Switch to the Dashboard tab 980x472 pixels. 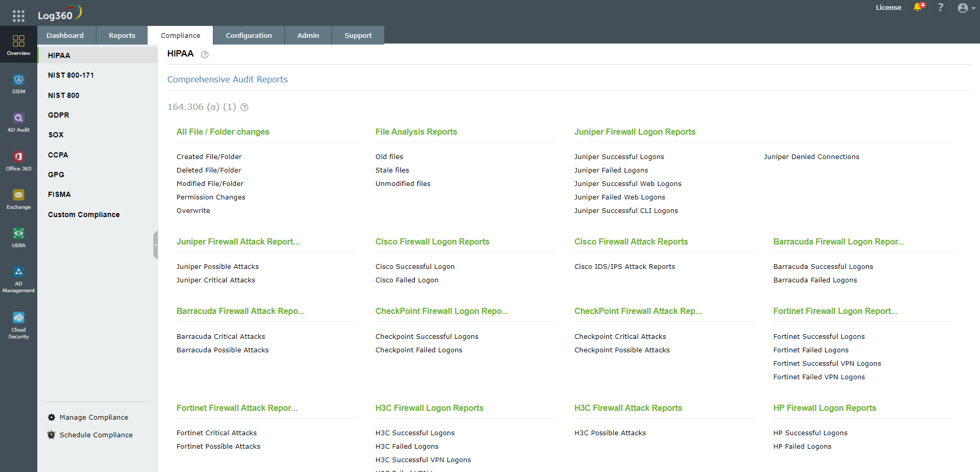[65, 35]
